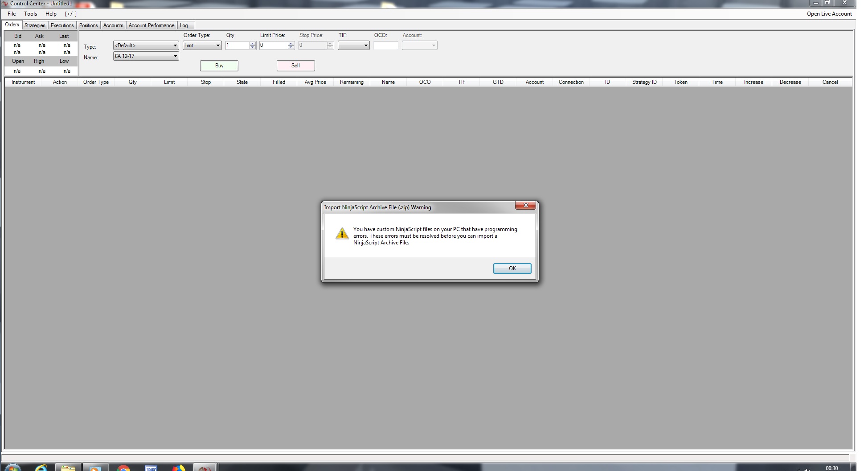Close the Import NinjaScript warning dialog

[526, 205]
